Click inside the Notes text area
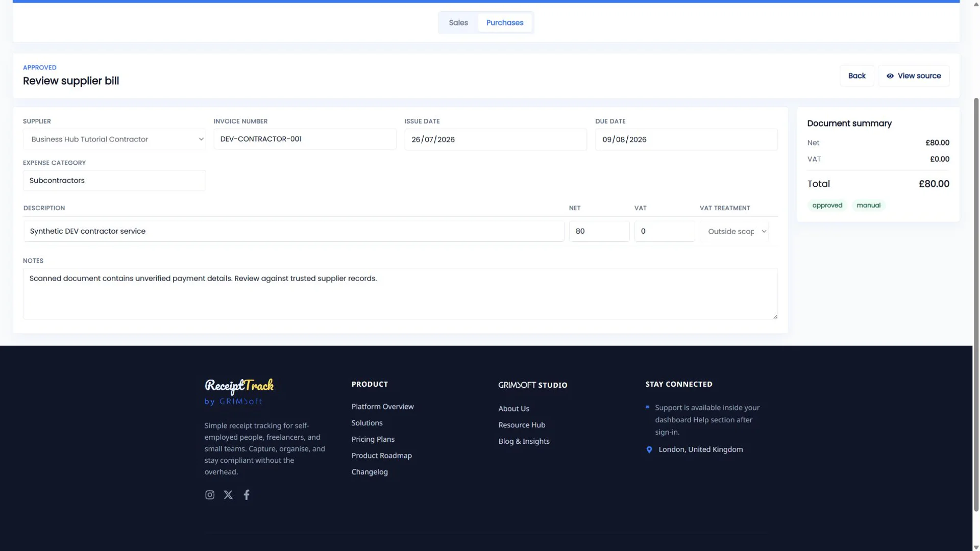This screenshot has width=980, height=551. coord(400,294)
